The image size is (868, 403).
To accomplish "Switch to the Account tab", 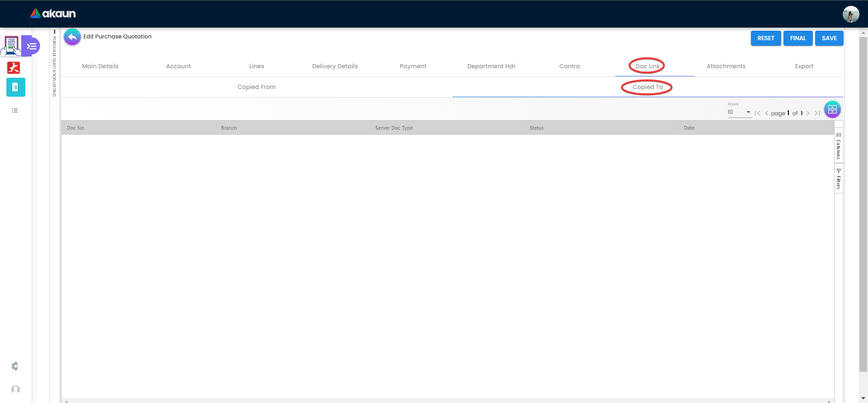I will [x=179, y=66].
